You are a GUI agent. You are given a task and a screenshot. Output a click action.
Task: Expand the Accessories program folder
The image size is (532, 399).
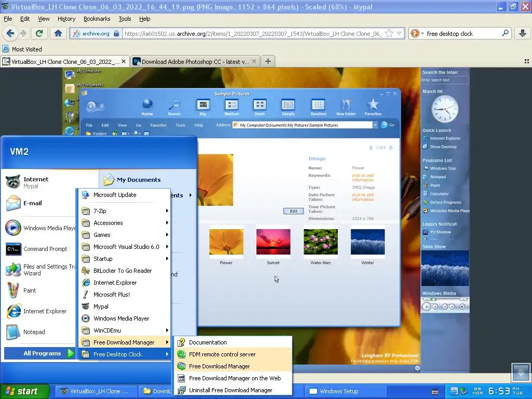click(x=125, y=223)
